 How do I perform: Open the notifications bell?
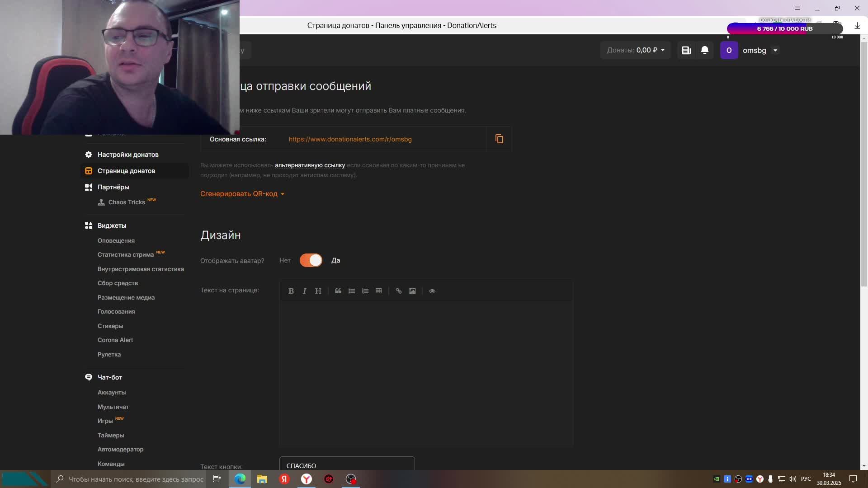[704, 50]
